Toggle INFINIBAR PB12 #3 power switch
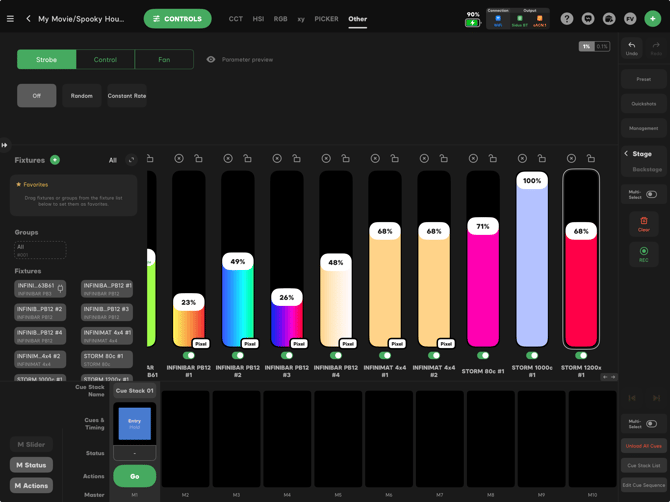670x502 pixels. coord(287,355)
